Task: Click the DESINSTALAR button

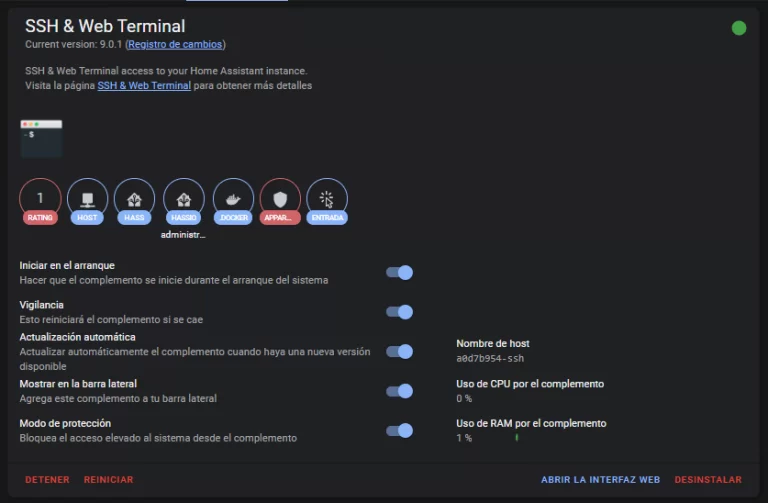Action: (x=708, y=480)
